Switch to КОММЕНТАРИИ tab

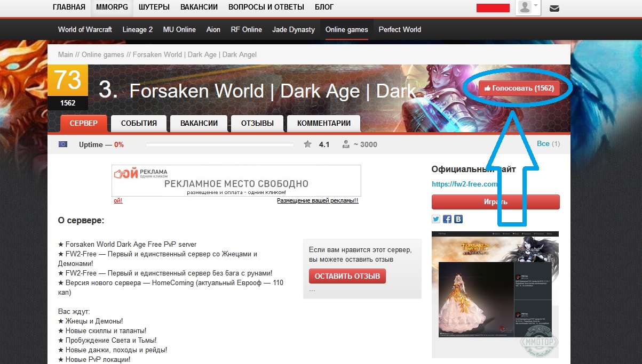coord(324,123)
